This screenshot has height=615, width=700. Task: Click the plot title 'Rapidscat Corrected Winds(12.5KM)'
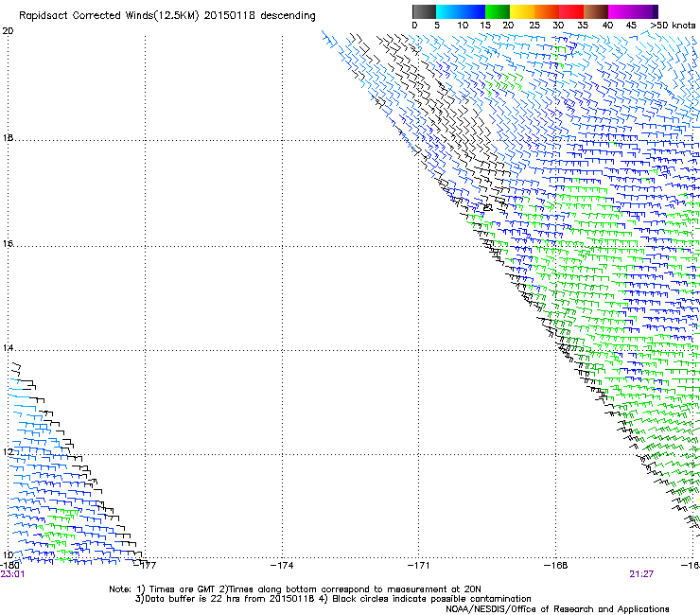[x=109, y=16]
